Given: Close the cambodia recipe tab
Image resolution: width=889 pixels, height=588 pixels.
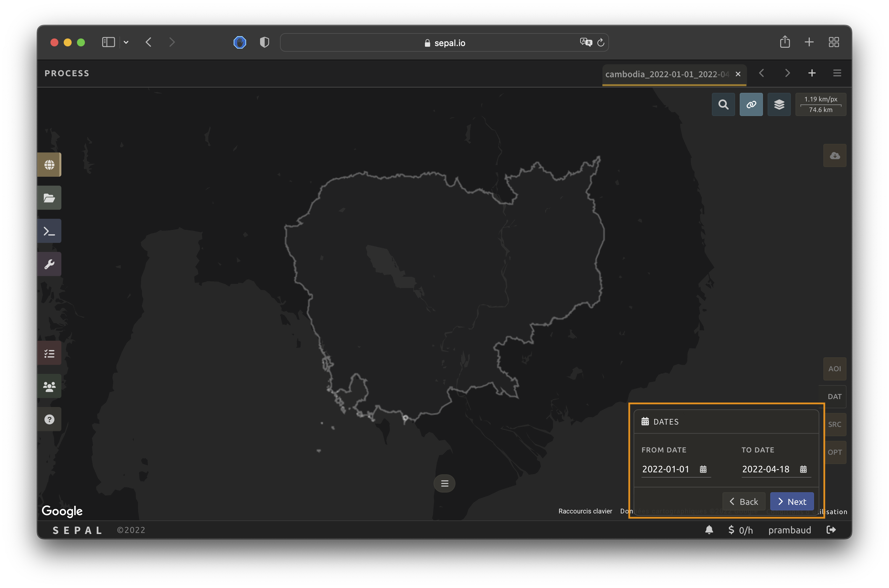Looking at the screenshot, I should point(738,74).
